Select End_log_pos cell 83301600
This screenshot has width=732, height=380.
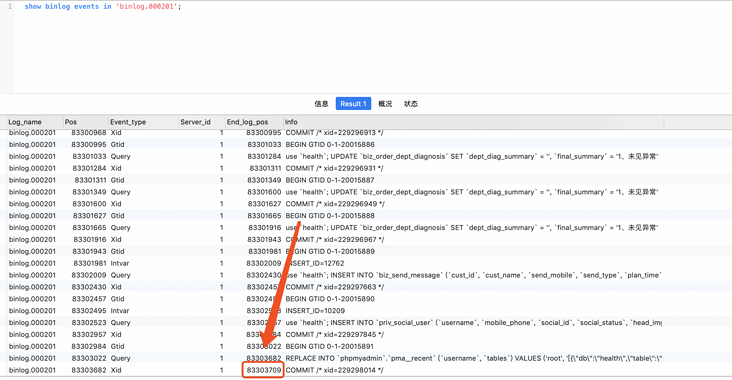264,192
